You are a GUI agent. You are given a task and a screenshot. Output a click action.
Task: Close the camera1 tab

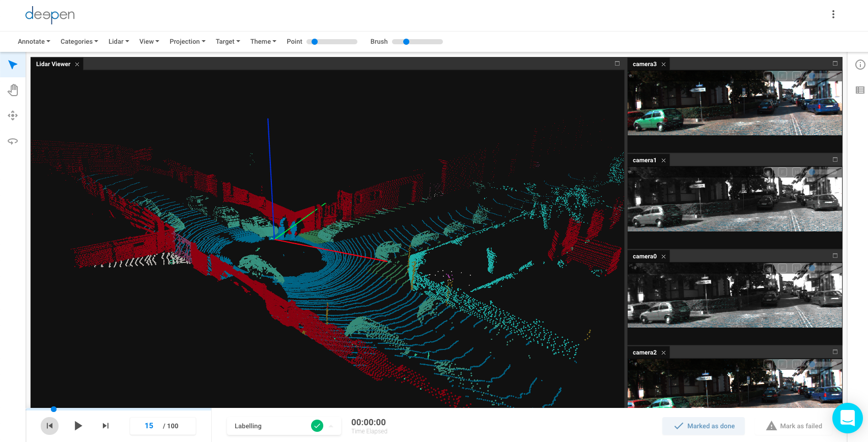[x=663, y=160]
